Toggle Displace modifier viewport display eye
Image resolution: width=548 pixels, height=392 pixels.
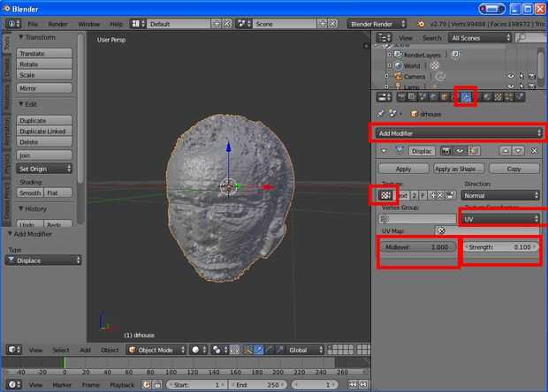coord(460,151)
